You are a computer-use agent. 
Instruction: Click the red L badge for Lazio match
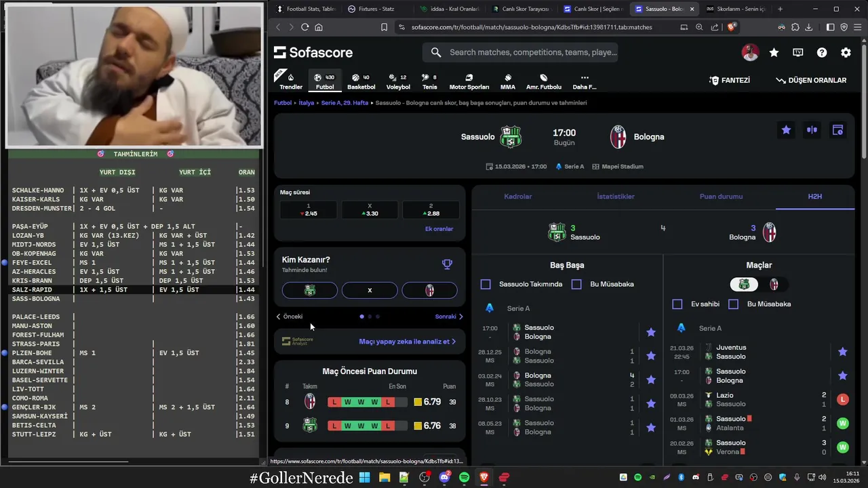coord(843,399)
